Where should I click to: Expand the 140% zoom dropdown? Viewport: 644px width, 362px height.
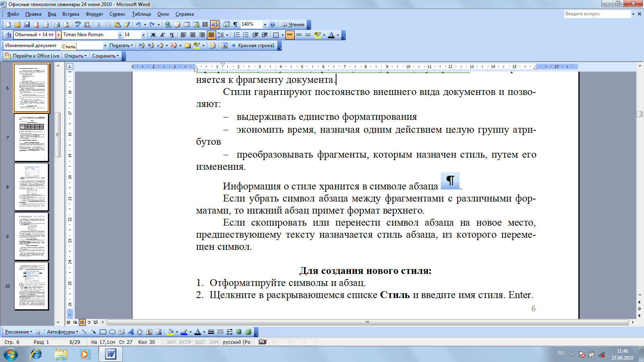pos(264,25)
